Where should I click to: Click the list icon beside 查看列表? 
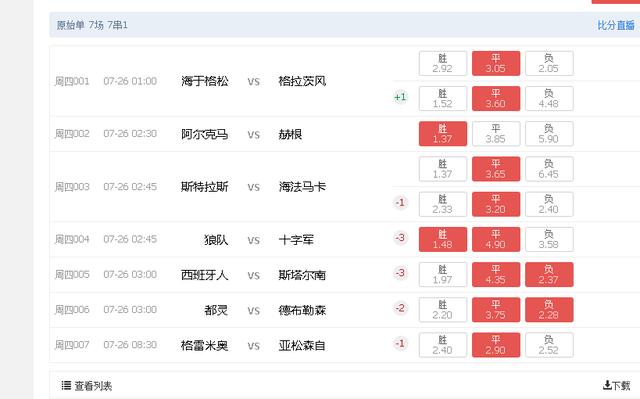[x=66, y=385]
